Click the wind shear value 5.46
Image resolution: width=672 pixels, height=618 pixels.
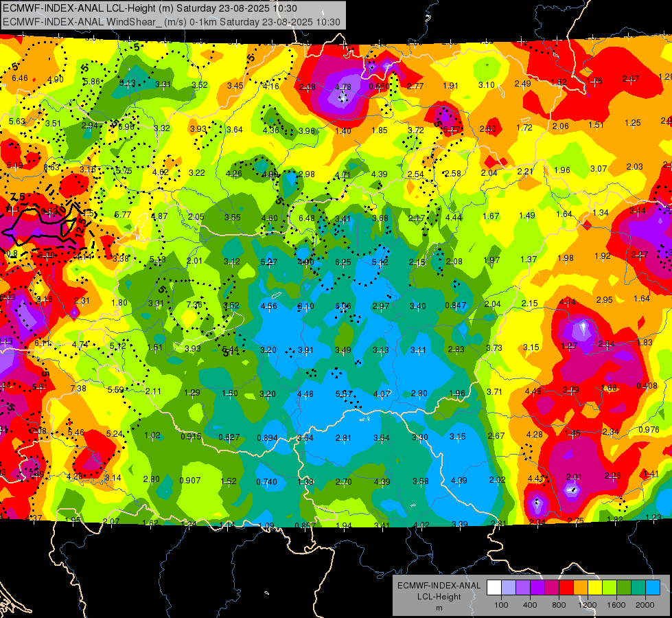[76, 433]
